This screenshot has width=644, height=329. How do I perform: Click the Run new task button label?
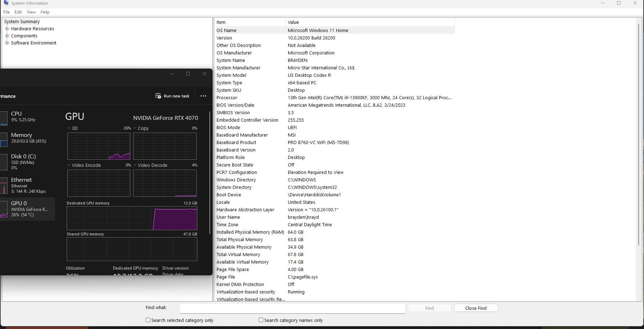pos(177,96)
